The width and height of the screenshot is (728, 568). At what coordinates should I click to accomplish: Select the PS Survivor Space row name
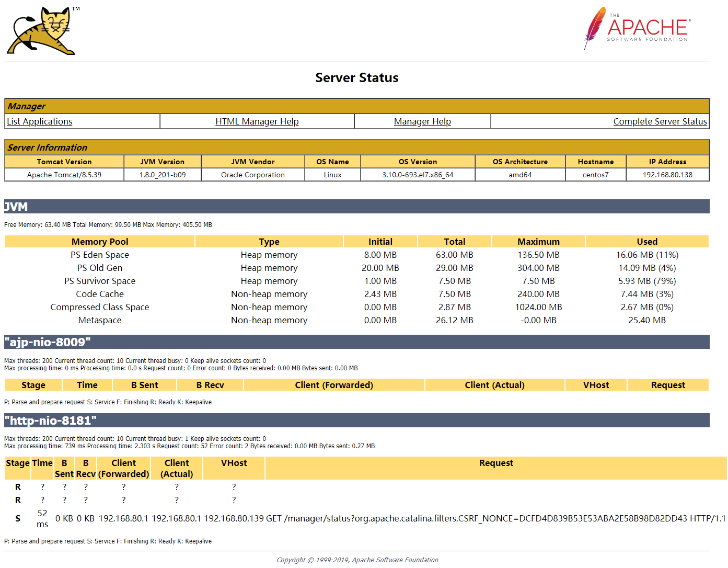click(x=100, y=281)
